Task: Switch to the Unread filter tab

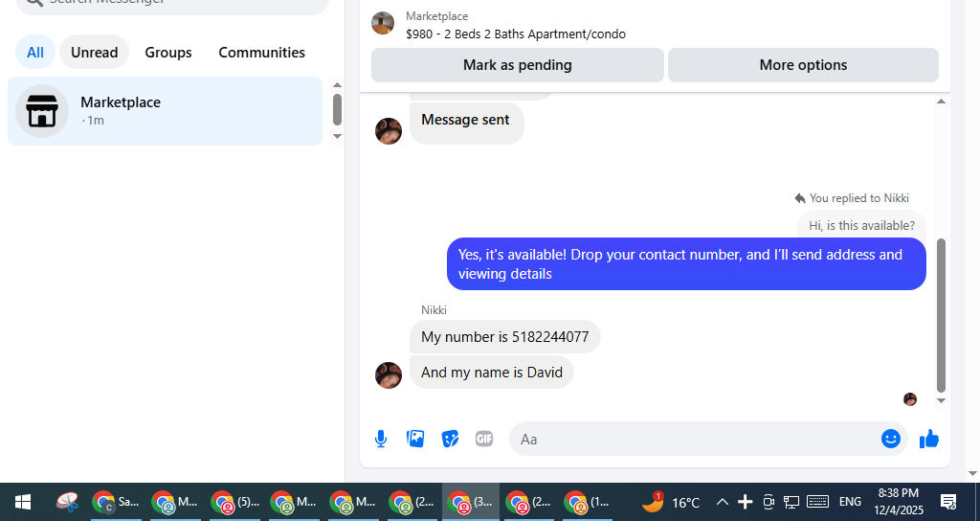Action: (95, 52)
